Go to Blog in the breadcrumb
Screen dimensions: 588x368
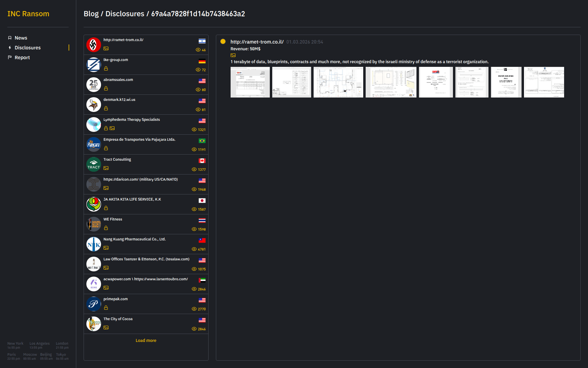[91, 14]
